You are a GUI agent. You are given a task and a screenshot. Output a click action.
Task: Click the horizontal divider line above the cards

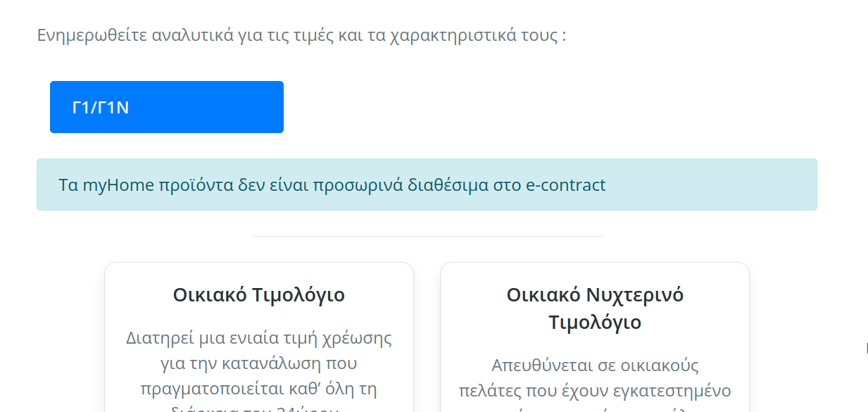pyautogui.click(x=427, y=236)
